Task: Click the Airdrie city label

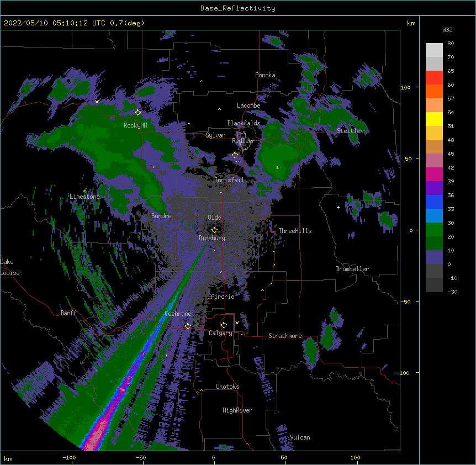Action: point(223,297)
